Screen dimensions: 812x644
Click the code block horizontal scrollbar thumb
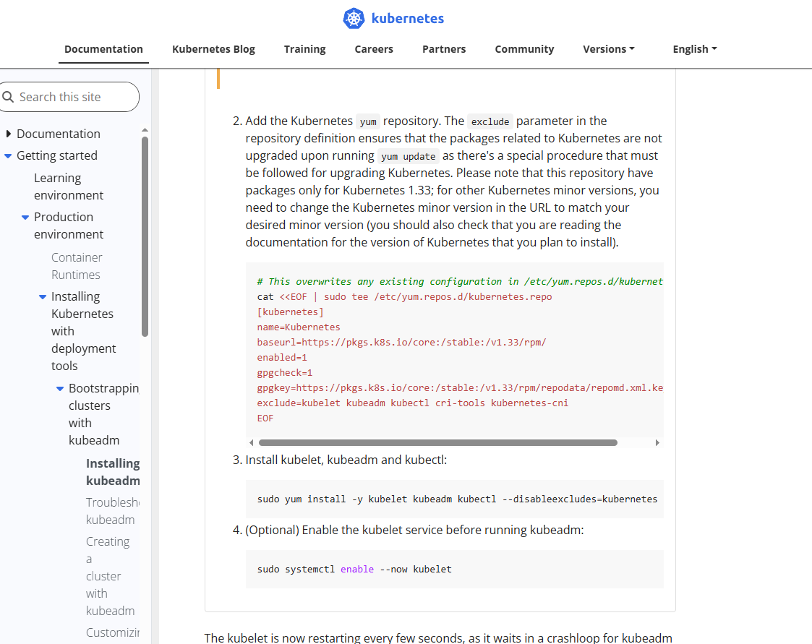[438, 442]
